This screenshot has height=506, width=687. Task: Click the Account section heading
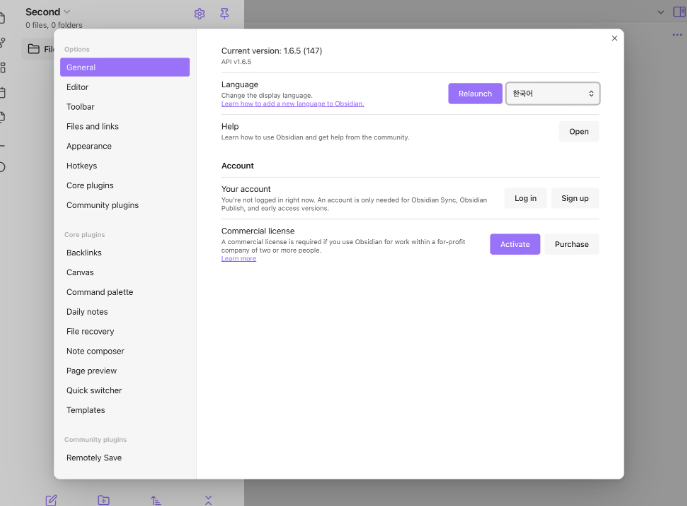click(237, 166)
